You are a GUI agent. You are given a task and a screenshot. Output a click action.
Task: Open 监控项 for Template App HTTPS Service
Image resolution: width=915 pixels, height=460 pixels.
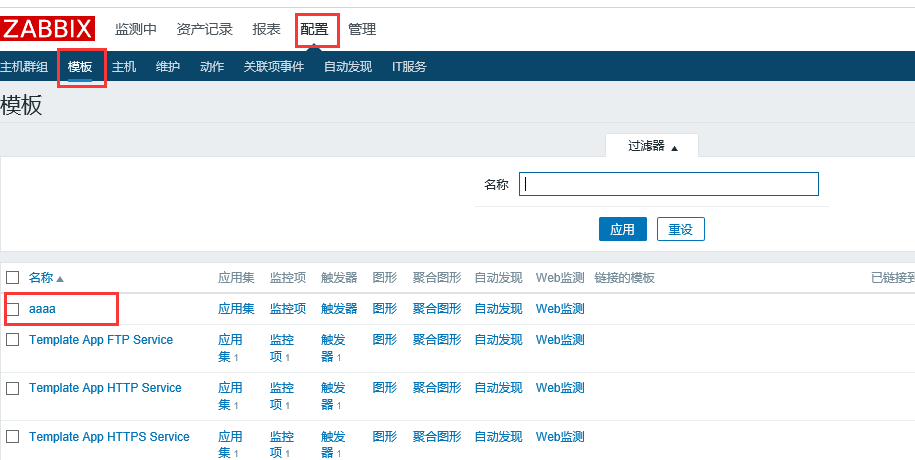(x=281, y=445)
